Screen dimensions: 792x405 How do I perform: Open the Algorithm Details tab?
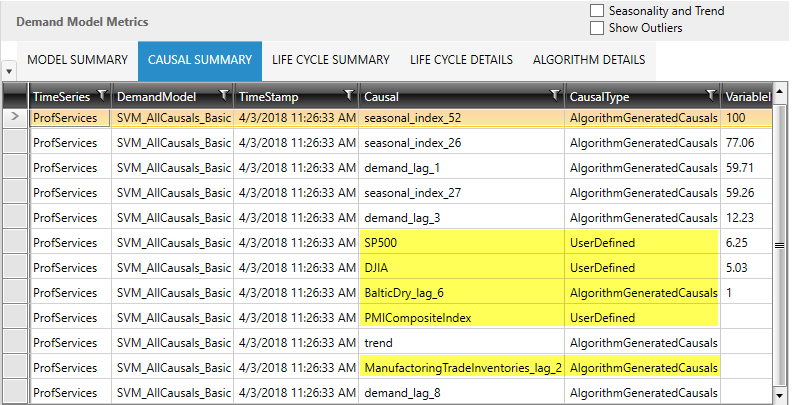[589, 60]
